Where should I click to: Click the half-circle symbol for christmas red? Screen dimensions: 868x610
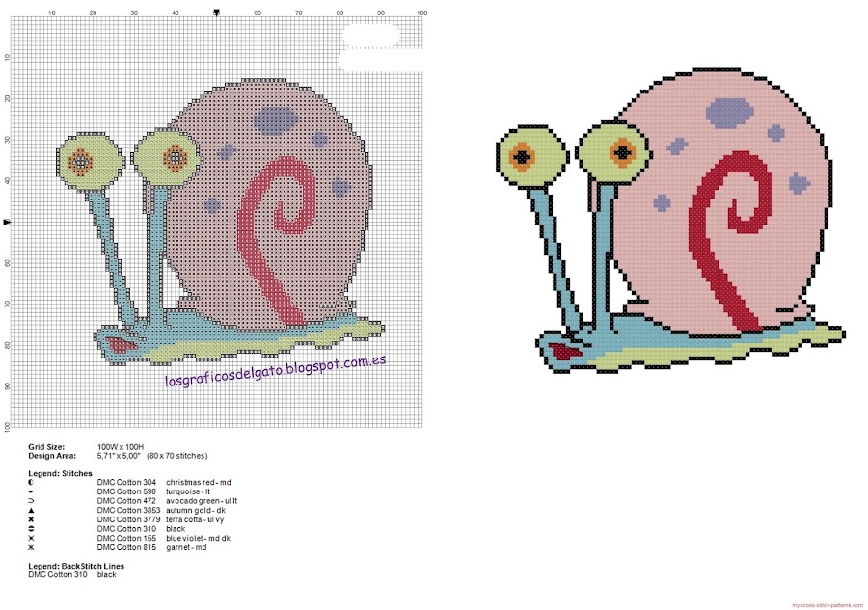click(x=31, y=482)
